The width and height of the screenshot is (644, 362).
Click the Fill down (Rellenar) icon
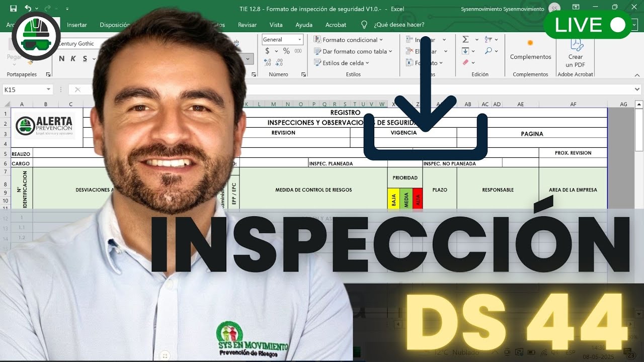click(x=465, y=51)
